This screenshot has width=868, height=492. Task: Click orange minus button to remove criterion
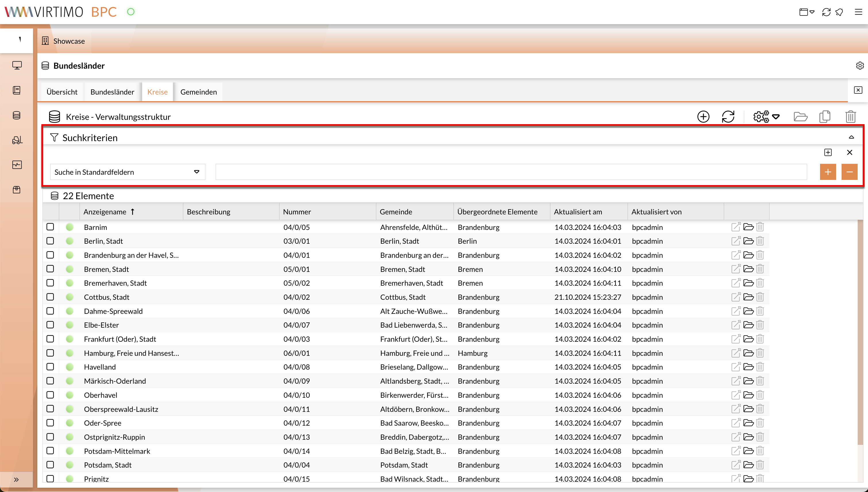(849, 172)
